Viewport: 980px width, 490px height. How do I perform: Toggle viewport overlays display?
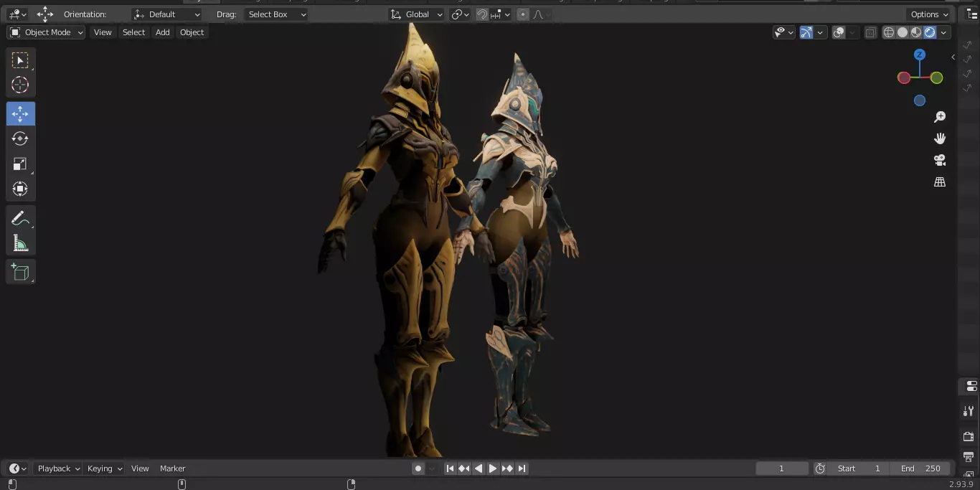click(x=839, y=32)
